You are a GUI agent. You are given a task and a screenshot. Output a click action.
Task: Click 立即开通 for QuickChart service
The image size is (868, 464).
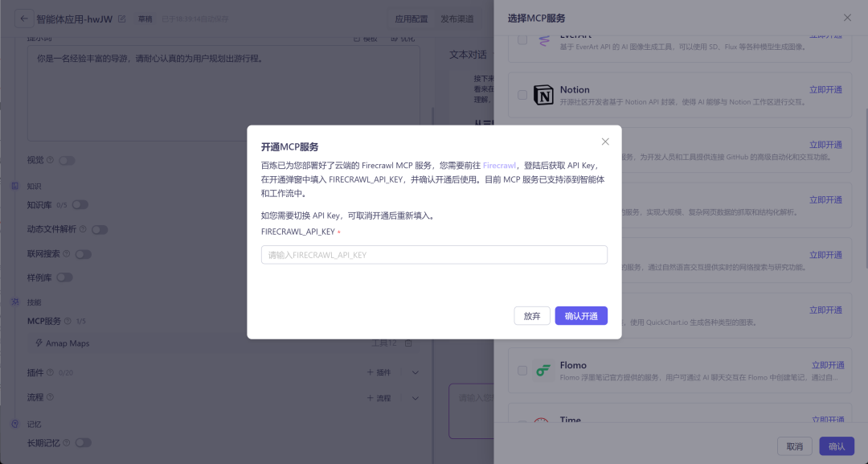(x=825, y=310)
